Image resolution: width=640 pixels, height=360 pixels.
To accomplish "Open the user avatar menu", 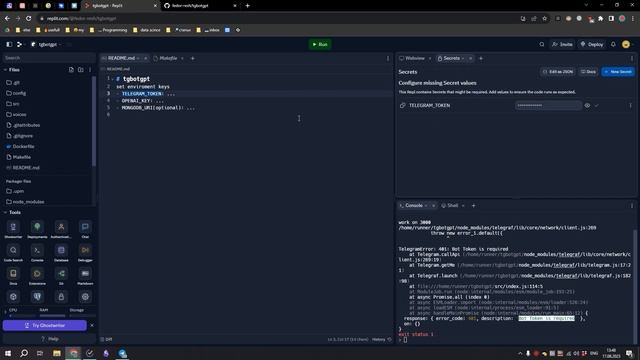I will [x=626, y=44].
